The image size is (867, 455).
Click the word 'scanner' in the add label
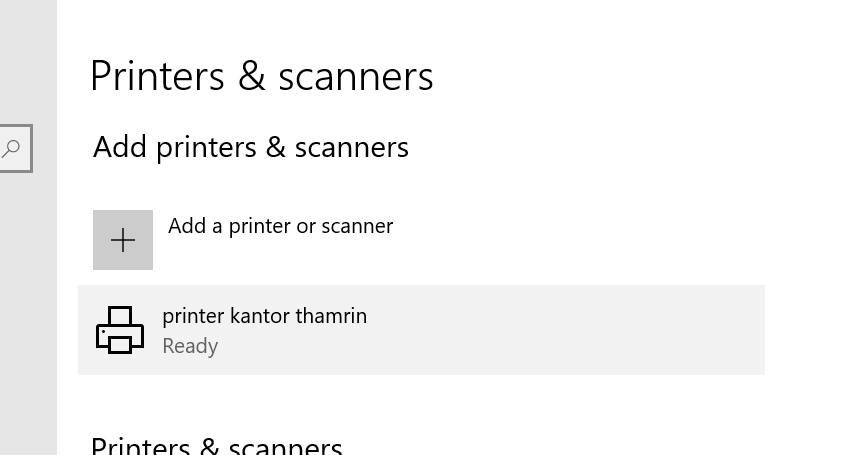355,226
